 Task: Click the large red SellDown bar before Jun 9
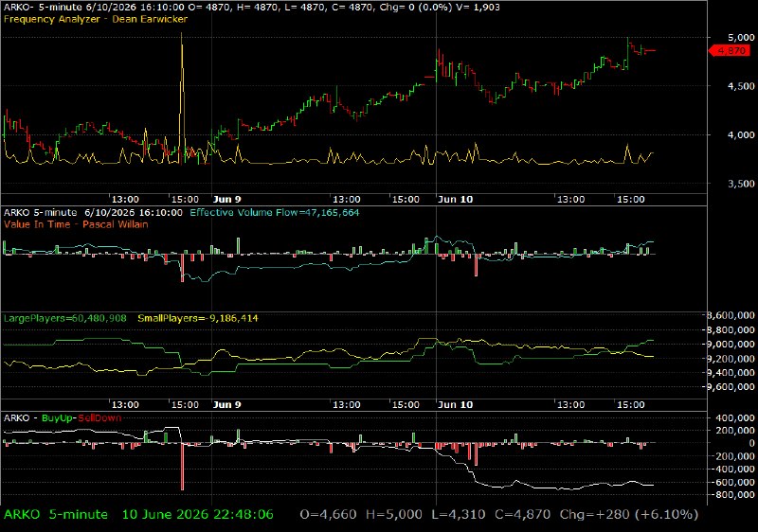[x=182, y=467]
